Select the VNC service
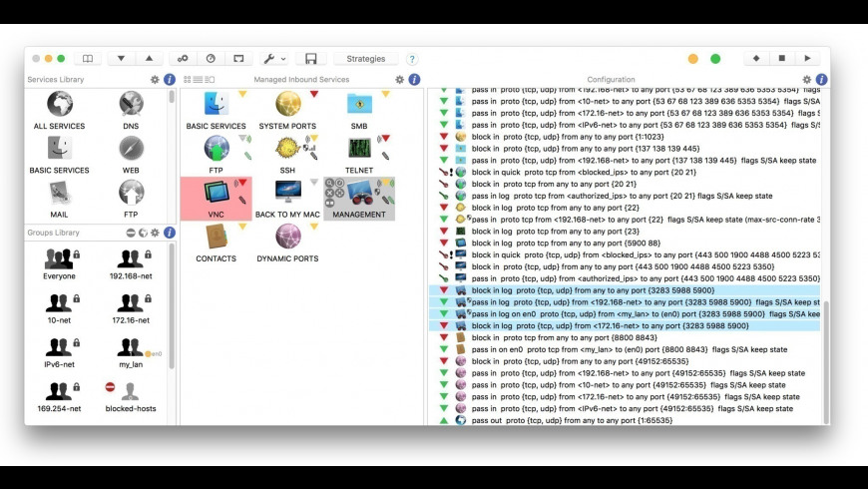The height and width of the screenshot is (489, 868). [216, 199]
